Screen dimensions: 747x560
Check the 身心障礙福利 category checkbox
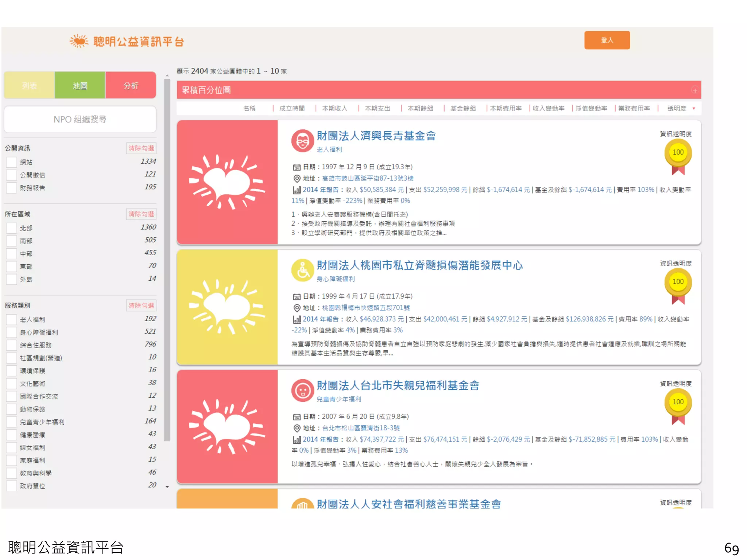coord(11,332)
